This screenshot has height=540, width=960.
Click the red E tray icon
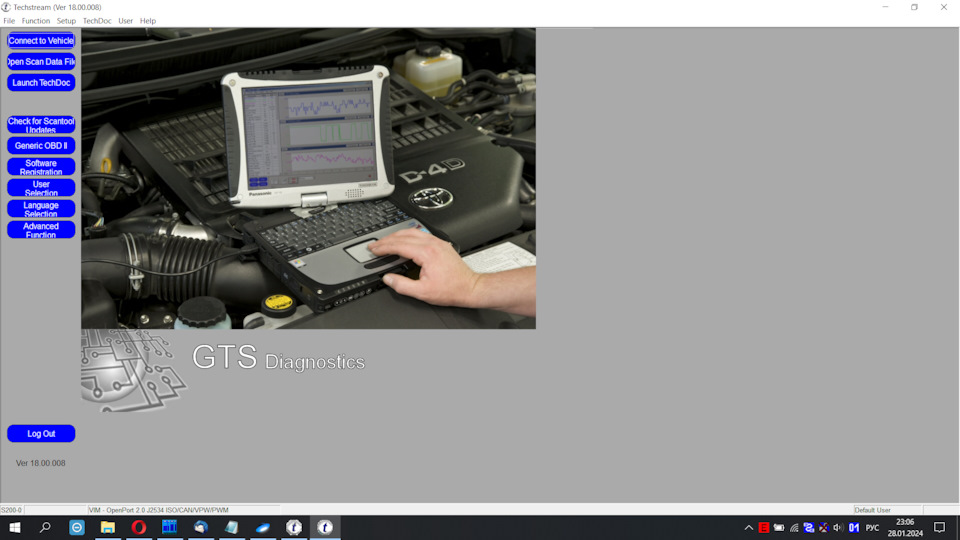coord(763,528)
